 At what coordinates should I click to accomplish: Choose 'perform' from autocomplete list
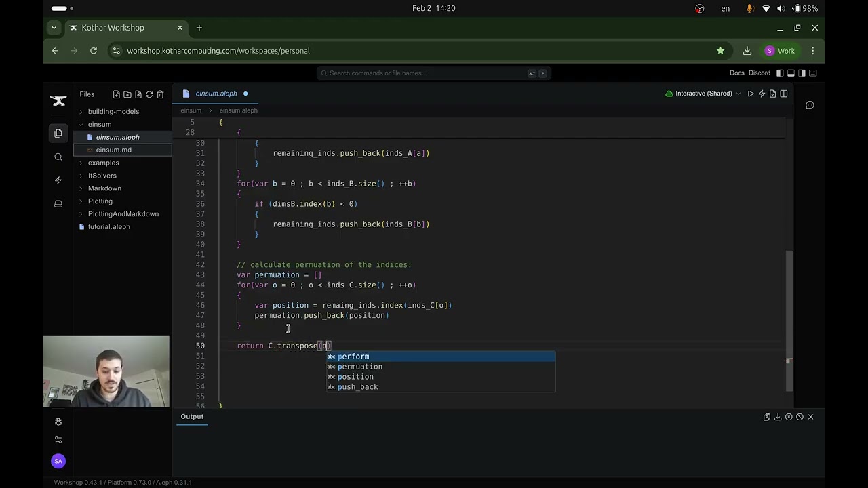point(441,357)
